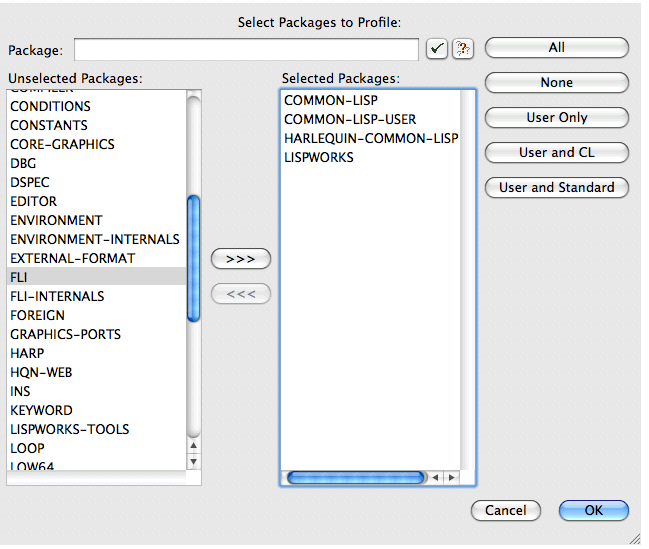
Task: Select COMMON-LISP-USER in Selected Packages
Action: point(350,119)
